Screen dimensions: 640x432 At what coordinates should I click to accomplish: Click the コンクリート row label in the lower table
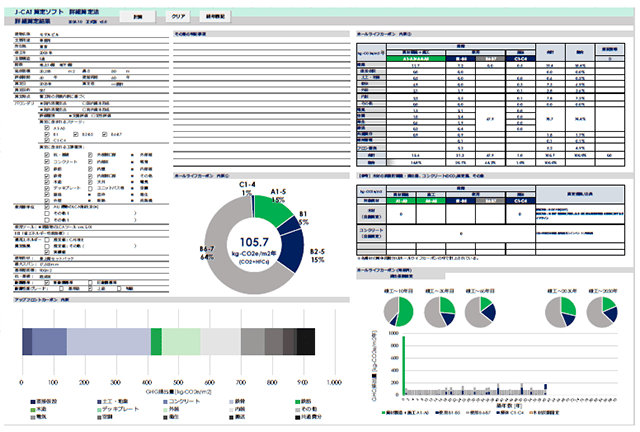pos(371,233)
